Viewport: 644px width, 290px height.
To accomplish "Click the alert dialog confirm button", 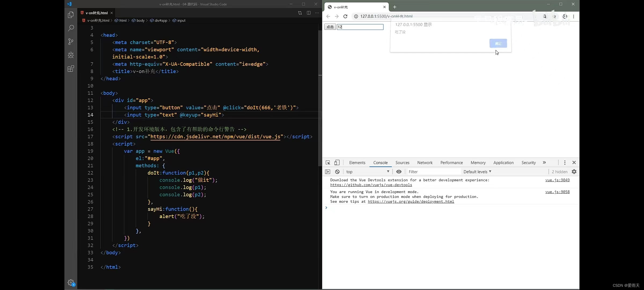I will (498, 44).
